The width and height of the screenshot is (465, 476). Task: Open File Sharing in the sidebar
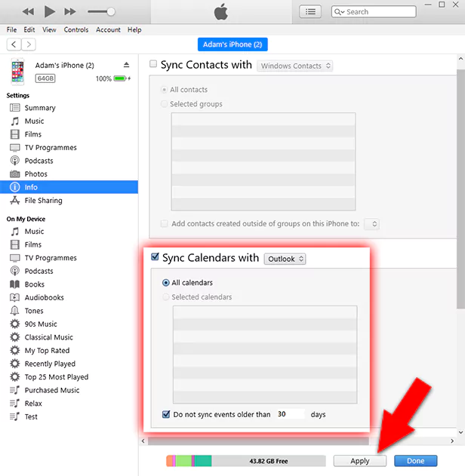coord(43,201)
